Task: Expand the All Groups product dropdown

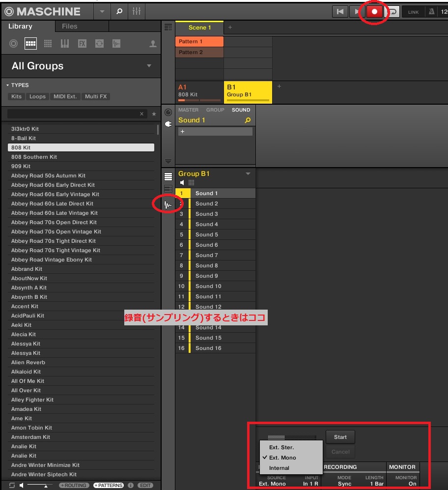Action: pos(149,66)
